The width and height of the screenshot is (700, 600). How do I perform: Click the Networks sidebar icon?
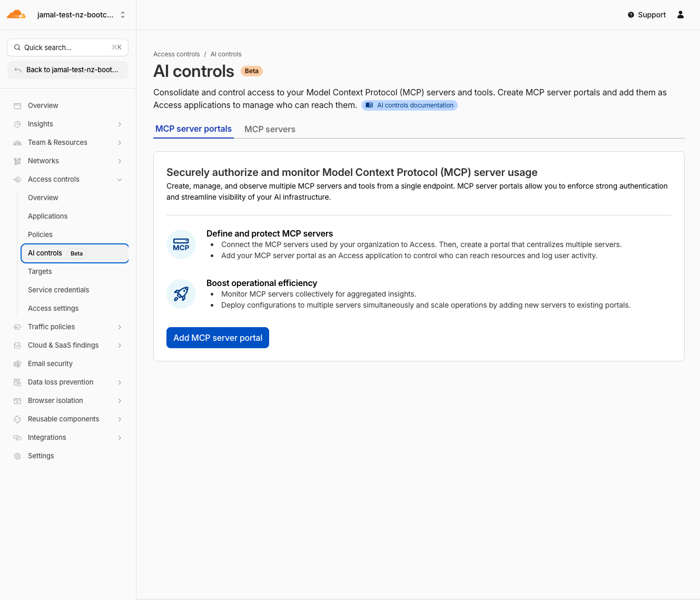coord(17,161)
